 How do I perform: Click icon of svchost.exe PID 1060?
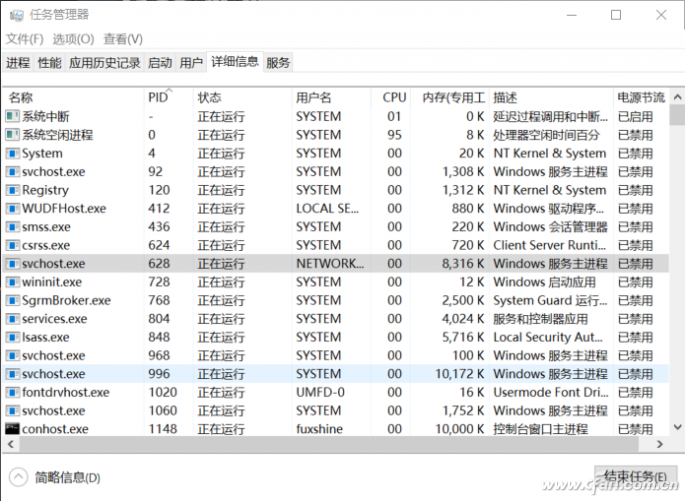[x=12, y=411]
